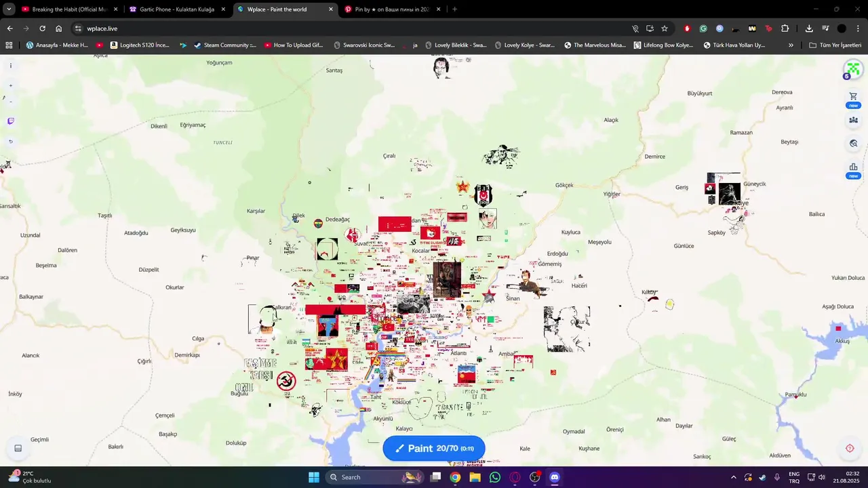Image resolution: width=868 pixels, height=488 pixels.
Task: Open the map explore search icon
Action: 853,144
